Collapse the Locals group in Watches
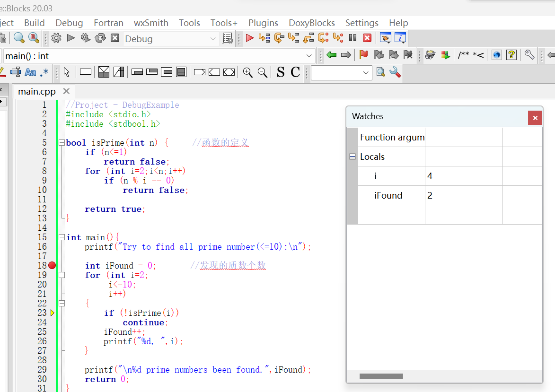This screenshot has height=392, width=555. click(352, 157)
